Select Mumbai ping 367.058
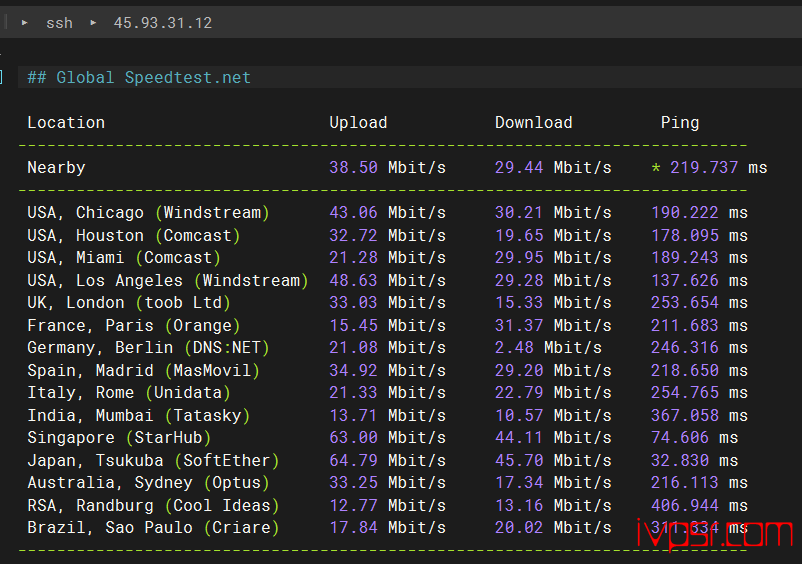This screenshot has width=802, height=564. click(x=684, y=416)
